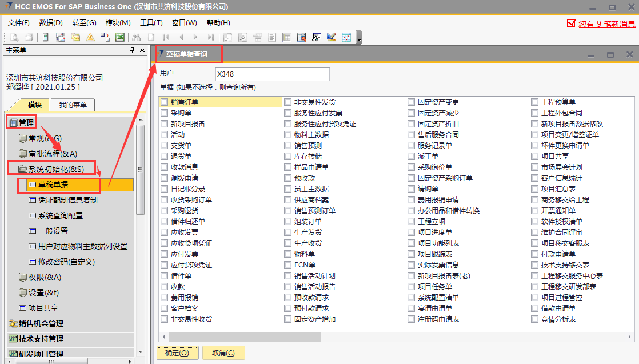Pin the 主菜单 panel with pushpin icon
This screenshot has height=364, width=639.
pos(133,50)
